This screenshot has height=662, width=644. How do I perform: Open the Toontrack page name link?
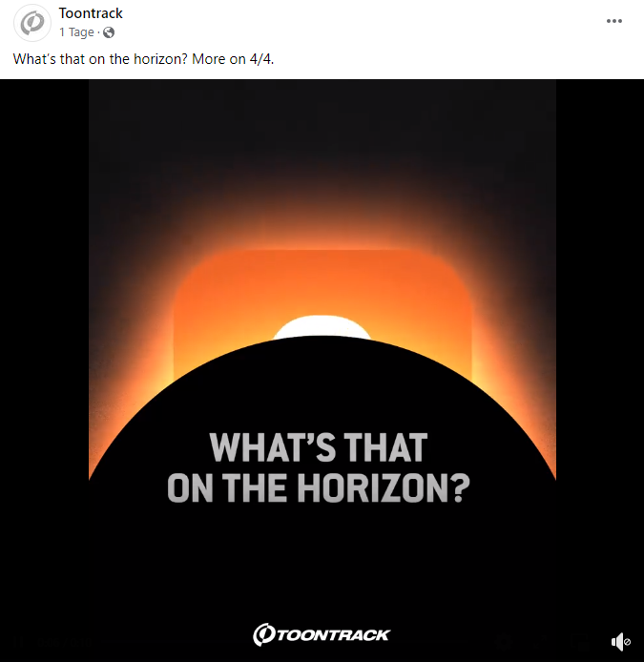pos(91,13)
